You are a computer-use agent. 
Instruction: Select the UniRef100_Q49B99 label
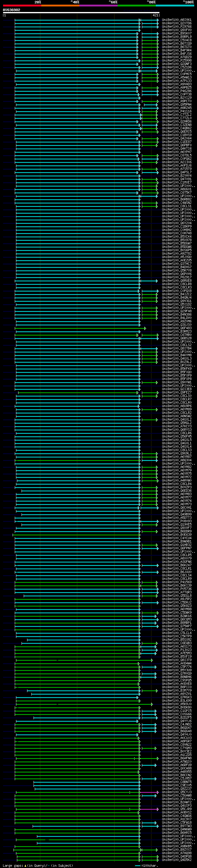point(176,514)
